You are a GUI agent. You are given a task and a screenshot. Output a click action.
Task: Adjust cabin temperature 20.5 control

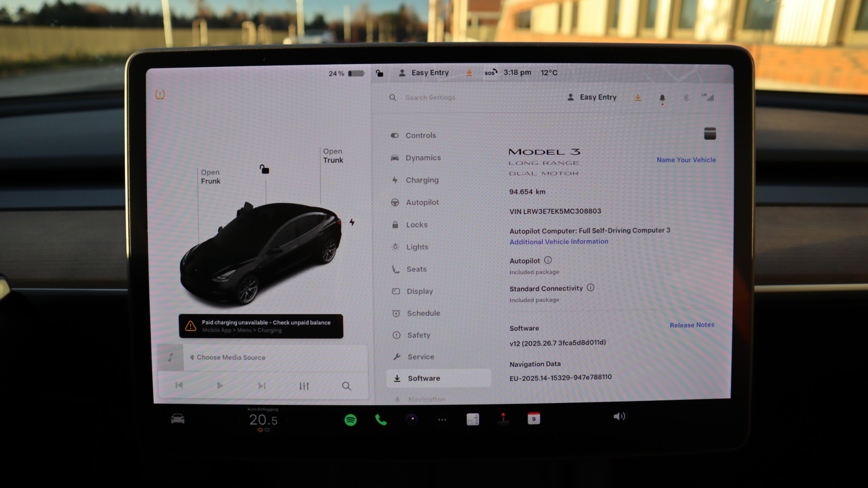coord(263,420)
